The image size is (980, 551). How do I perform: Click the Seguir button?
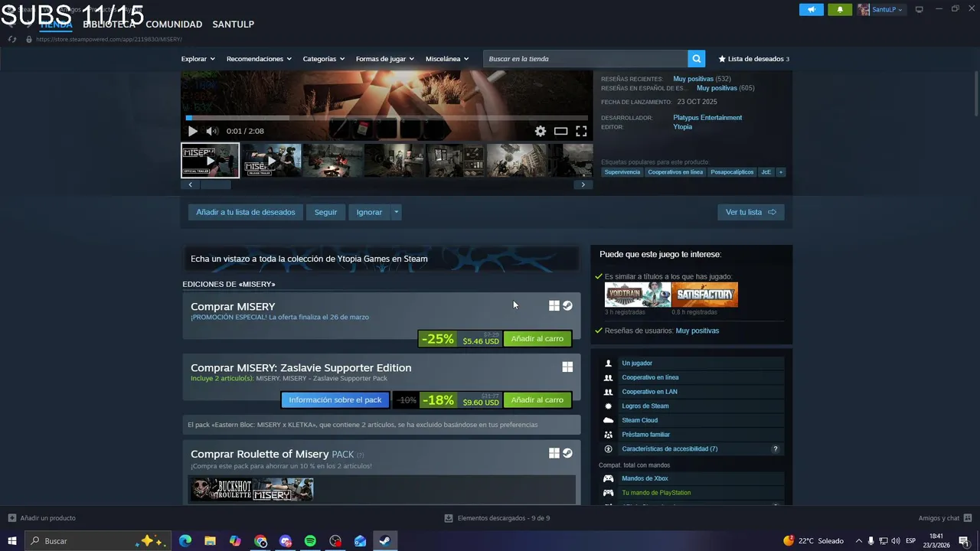(x=325, y=212)
